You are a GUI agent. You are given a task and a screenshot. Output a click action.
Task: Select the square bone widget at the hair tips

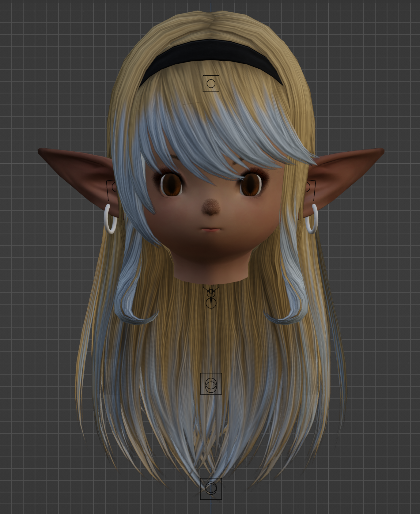pyautogui.click(x=211, y=488)
